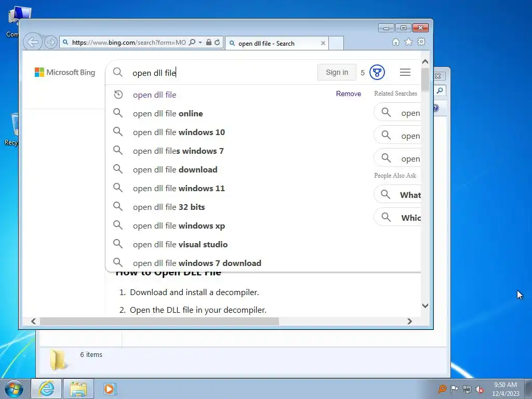This screenshot has height=399, width=532.
Task: Open the Bing hamburger menu
Action: coord(405,72)
